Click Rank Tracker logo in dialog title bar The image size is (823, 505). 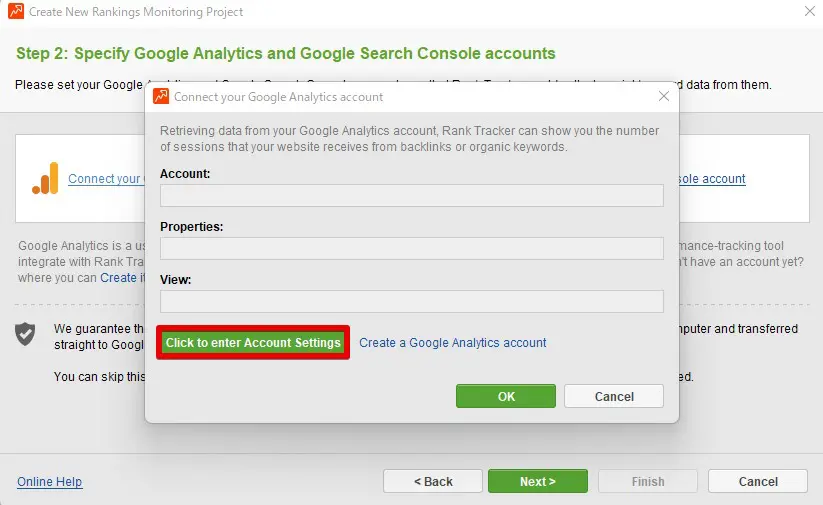click(x=161, y=97)
